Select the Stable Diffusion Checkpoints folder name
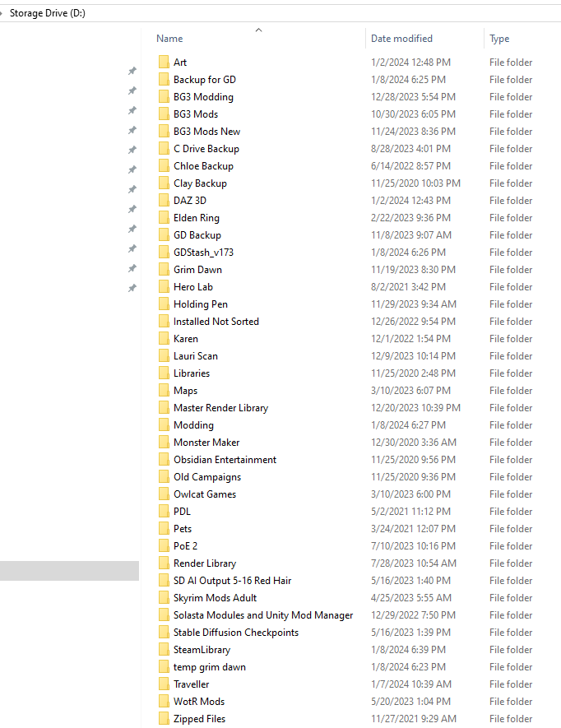This screenshot has height=728, width=561. [236, 633]
